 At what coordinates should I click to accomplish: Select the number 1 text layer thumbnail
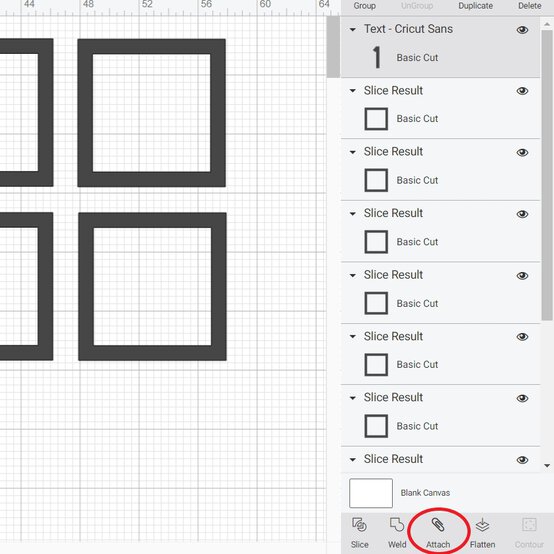point(377,57)
